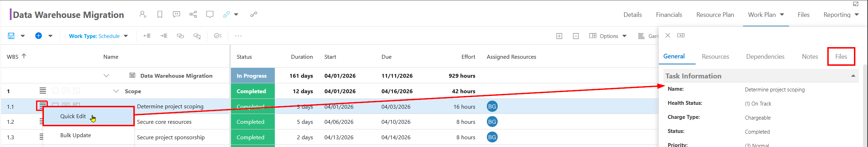868x147 pixels.
Task: Open the dropdown arrow next to the blue plug icon
Action: 236,14
